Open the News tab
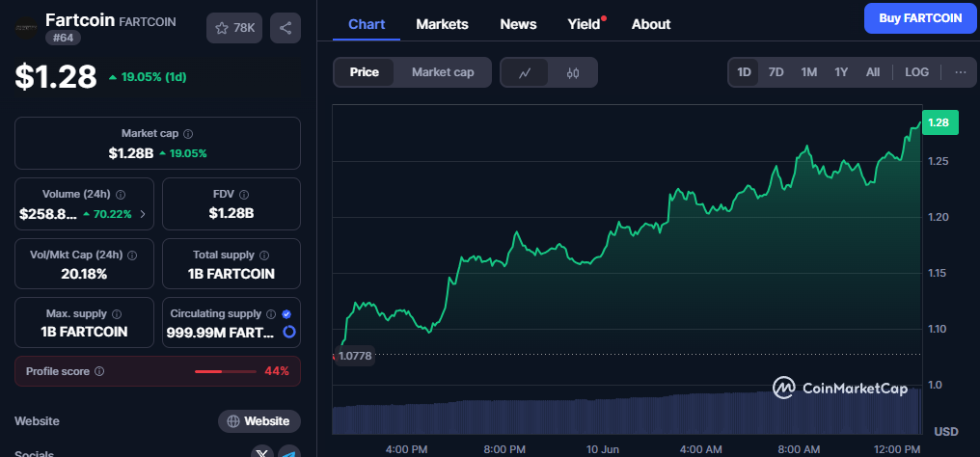This screenshot has width=980, height=457. pos(518,24)
